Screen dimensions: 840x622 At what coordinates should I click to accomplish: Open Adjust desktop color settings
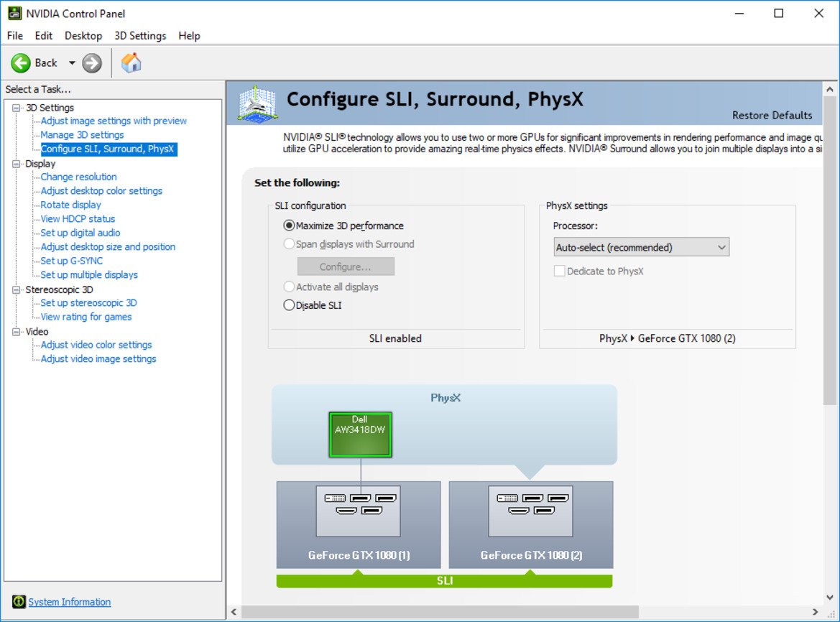[x=101, y=190]
